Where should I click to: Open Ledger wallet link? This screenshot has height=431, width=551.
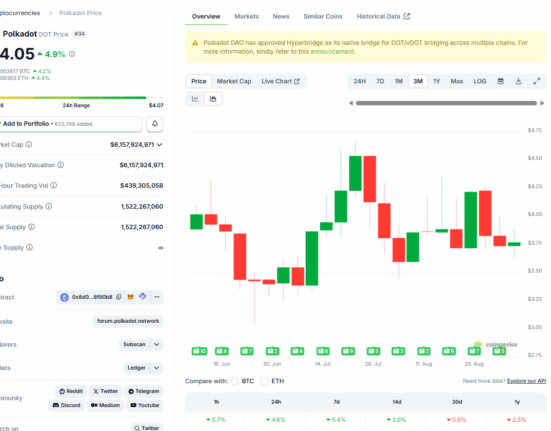[136, 368]
